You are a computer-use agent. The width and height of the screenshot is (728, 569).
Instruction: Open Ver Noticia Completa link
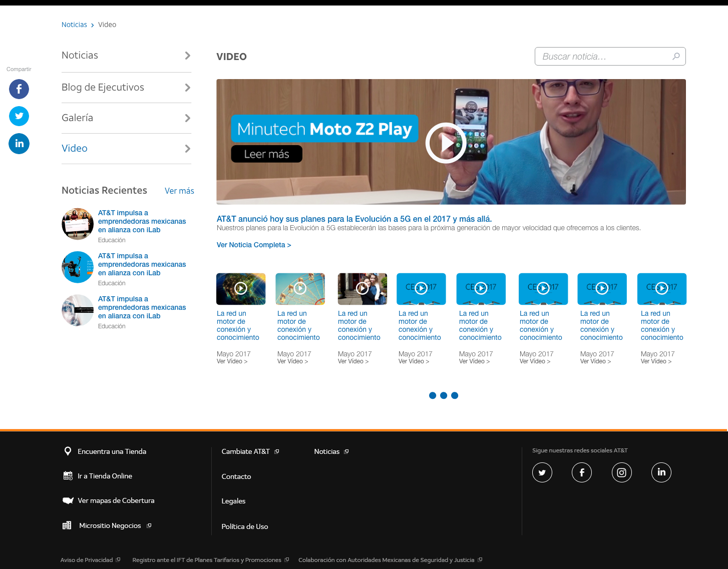[x=254, y=245]
